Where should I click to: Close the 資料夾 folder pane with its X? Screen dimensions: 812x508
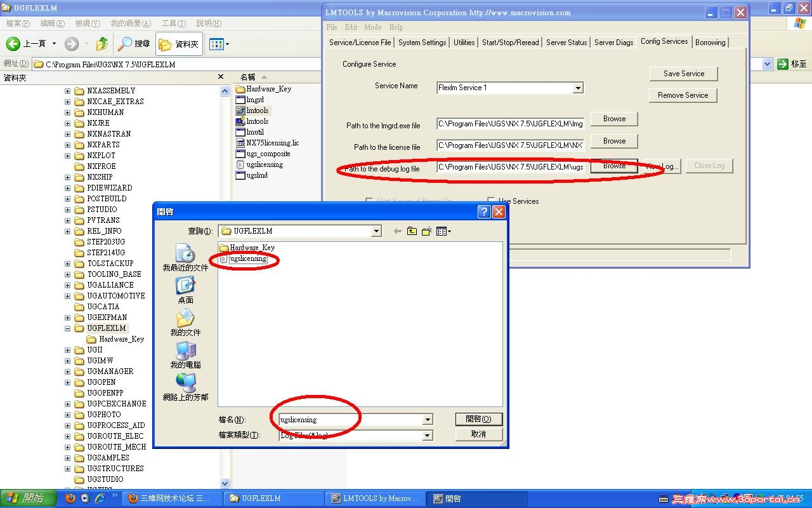pos(221,77)
